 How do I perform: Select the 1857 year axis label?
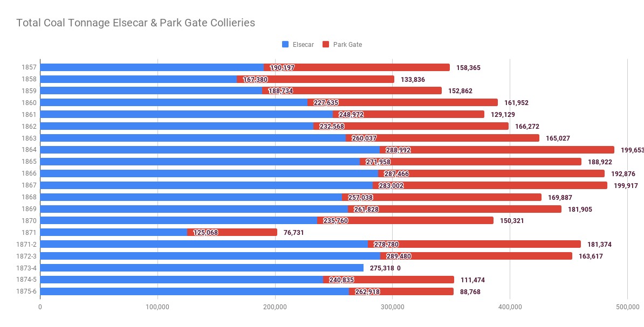(30, 67)
